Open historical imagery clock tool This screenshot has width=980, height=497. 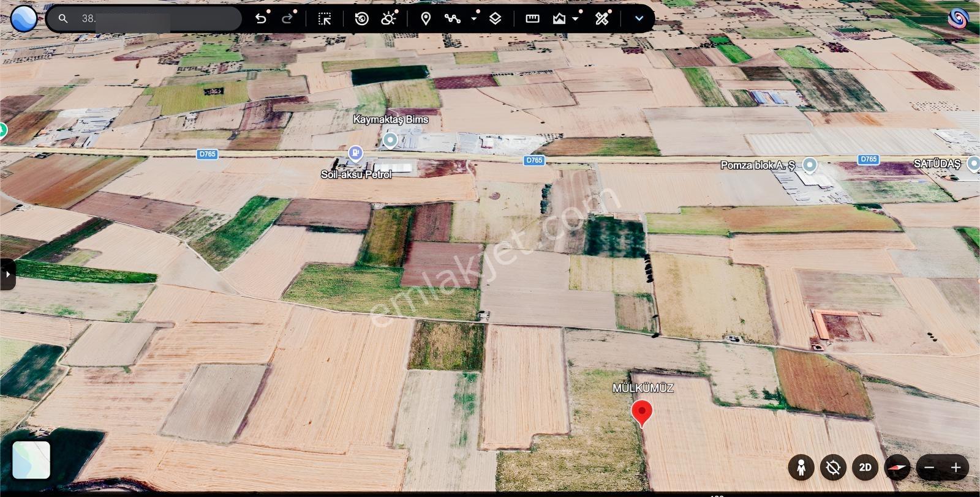click(x=362, y=19)
